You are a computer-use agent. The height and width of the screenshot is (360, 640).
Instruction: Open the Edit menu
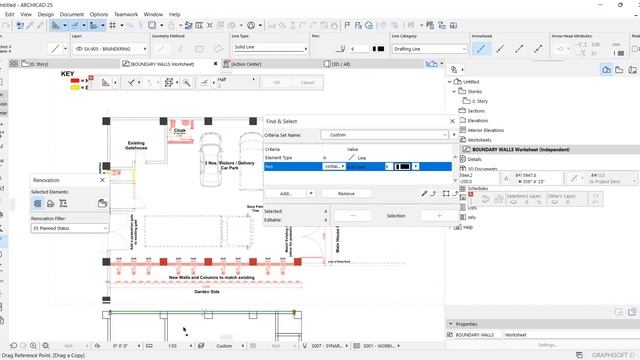[9, 14]
